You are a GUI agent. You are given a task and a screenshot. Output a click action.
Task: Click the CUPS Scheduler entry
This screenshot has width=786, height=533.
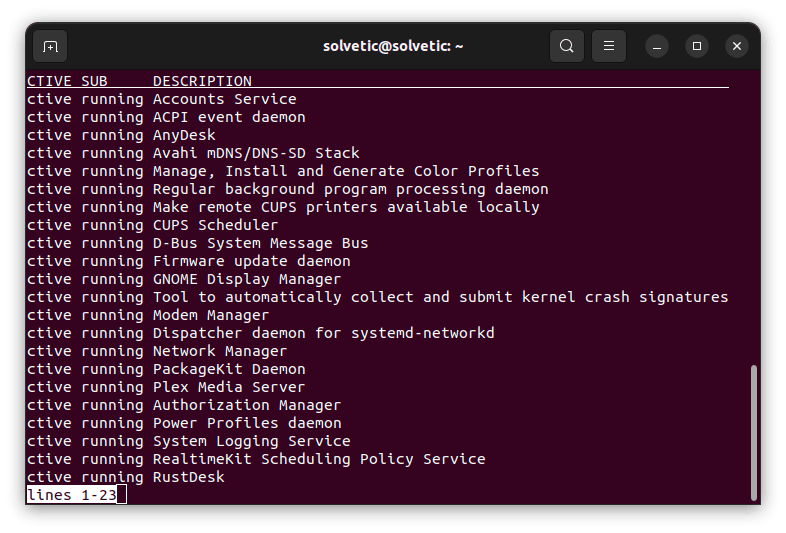pos(215,225)
